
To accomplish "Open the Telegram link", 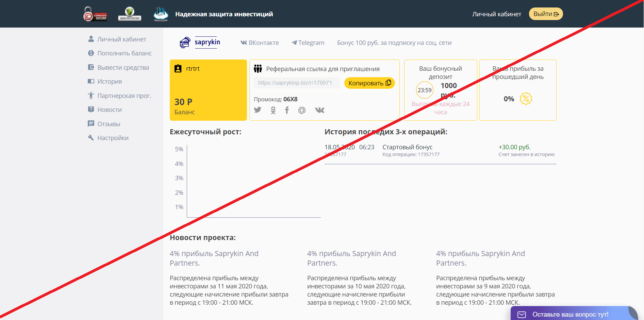I will coord(308,43).
